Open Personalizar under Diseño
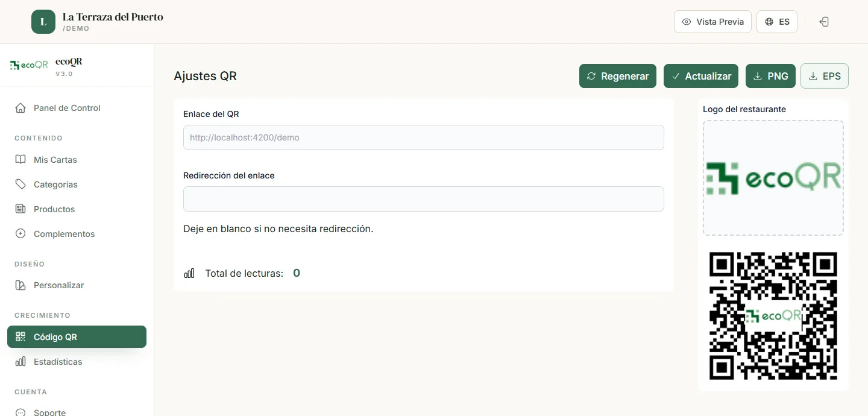868x416 pixels. point(77,285)
